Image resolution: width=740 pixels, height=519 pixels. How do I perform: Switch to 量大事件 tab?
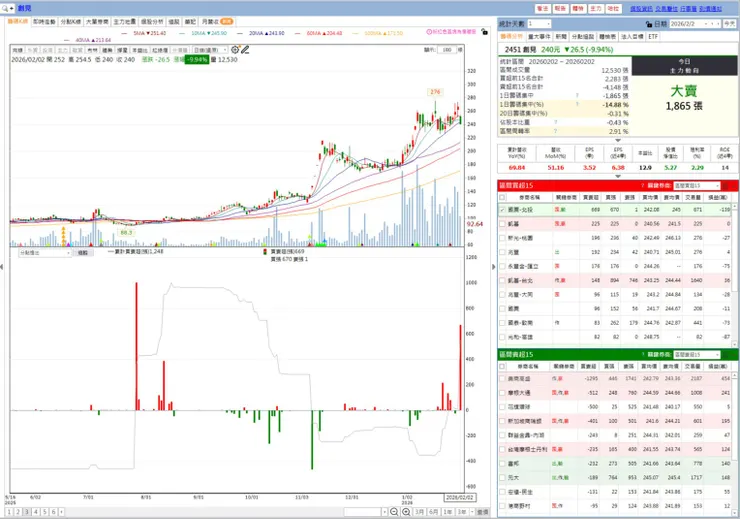(x=539, y=36)
